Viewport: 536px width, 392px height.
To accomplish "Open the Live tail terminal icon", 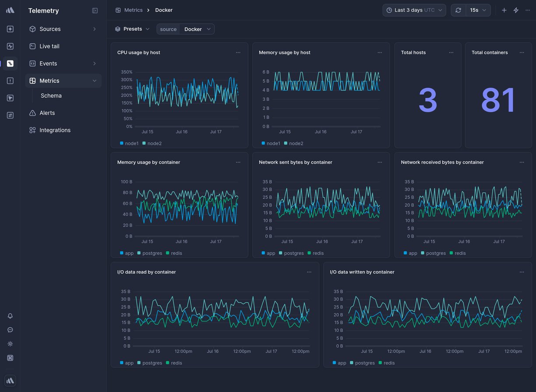I will 32,46.
